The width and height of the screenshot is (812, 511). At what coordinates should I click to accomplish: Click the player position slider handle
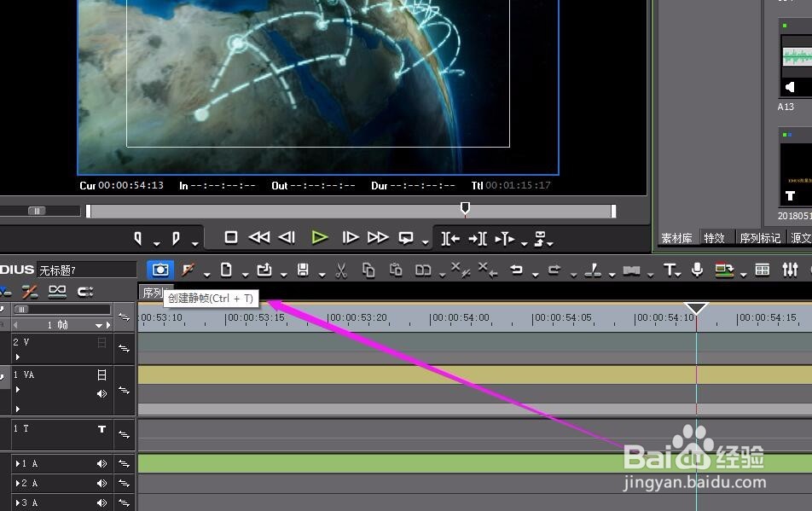tap(465, 208)
